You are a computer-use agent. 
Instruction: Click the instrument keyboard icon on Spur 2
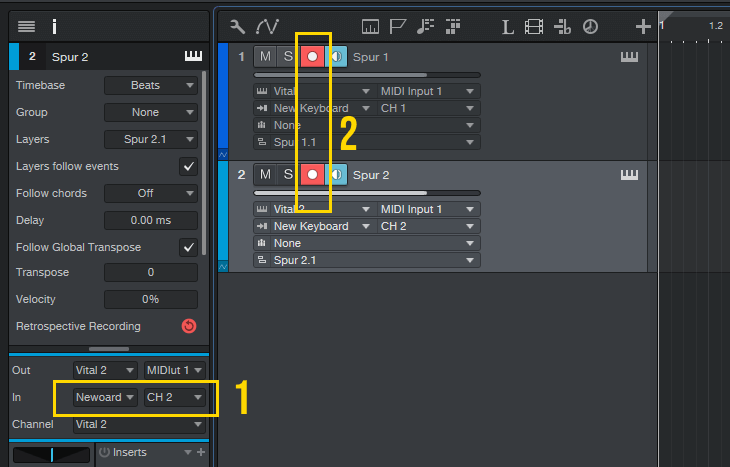tap(629, 175)
